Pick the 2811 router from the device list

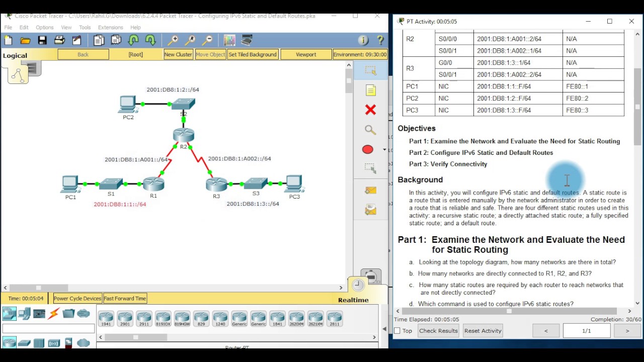(x=335, y=319)
